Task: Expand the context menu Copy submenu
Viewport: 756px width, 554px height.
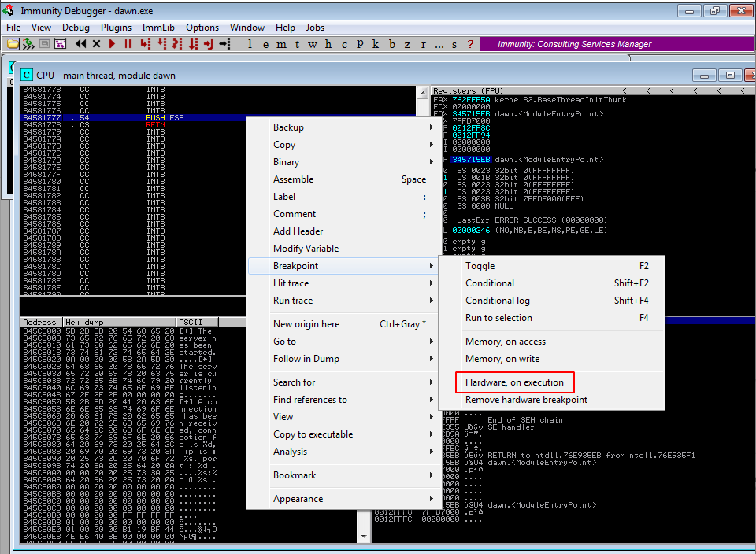Action: coord(343,145)
